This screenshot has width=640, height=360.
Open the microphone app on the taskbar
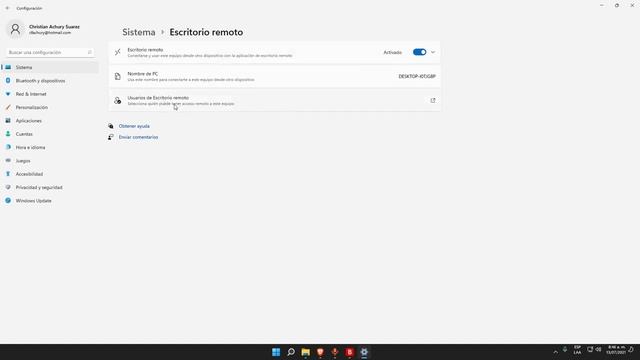pyautogui.click(x=335, y=352)
